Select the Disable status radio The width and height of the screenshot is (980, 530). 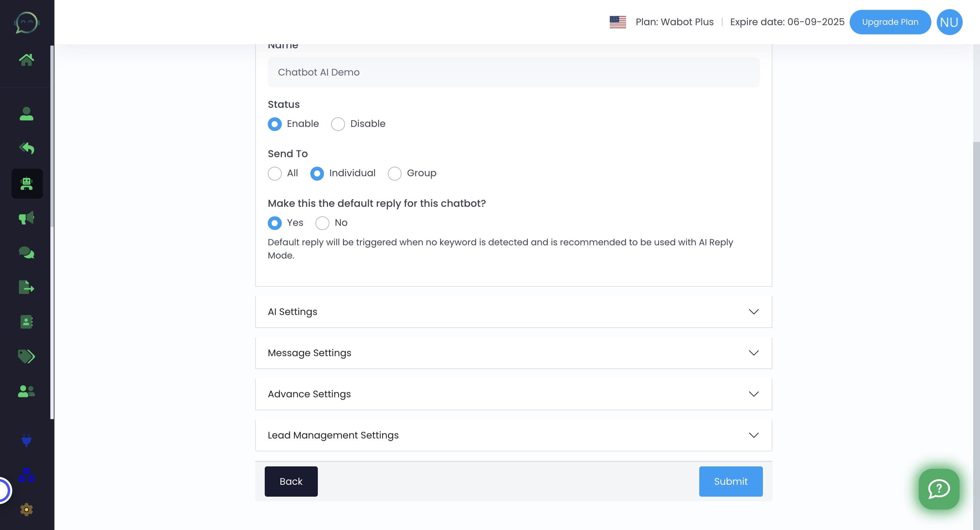(338, 124)
